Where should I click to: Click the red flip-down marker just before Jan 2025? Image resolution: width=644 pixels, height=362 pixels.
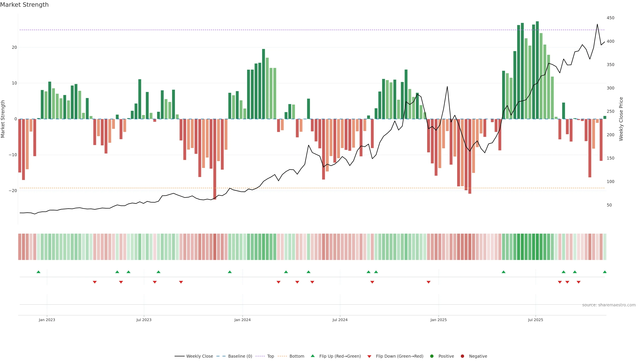click(x=428, y=282)
